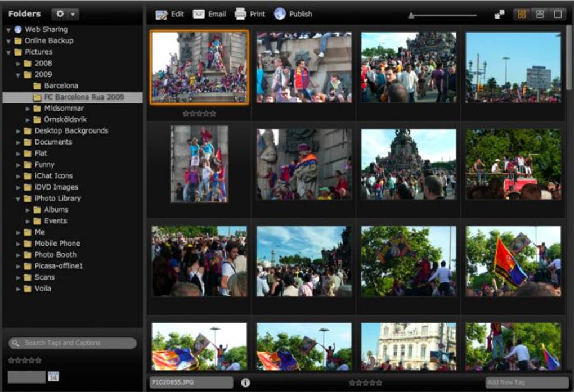Select the Funny folder
The height and width of the screenshot is (392, 574).
point(39,165)
